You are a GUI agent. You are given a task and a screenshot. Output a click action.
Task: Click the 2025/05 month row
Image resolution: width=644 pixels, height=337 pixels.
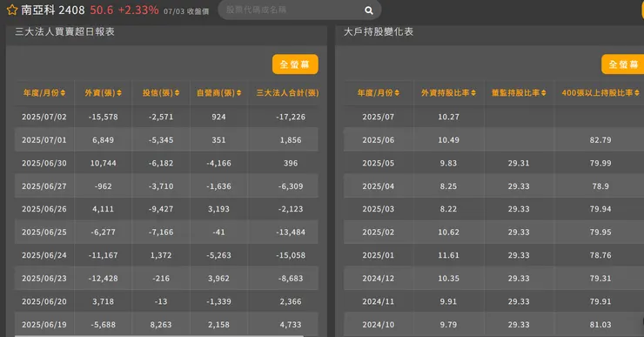point(493,163)
